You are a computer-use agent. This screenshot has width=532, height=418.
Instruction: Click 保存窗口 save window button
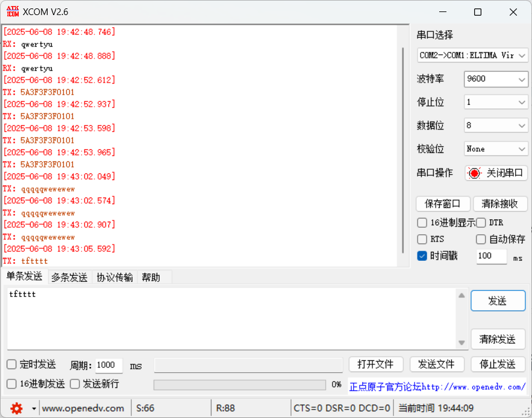point(443,204)
